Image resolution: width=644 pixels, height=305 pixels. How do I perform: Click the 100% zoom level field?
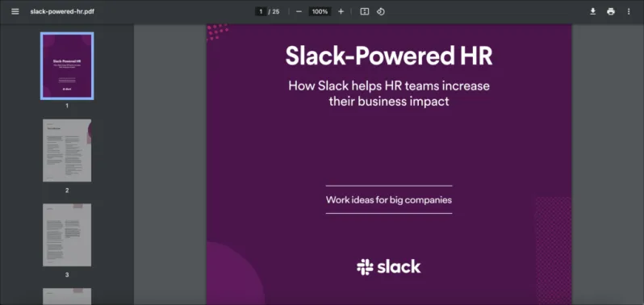(x=320, y=11)
